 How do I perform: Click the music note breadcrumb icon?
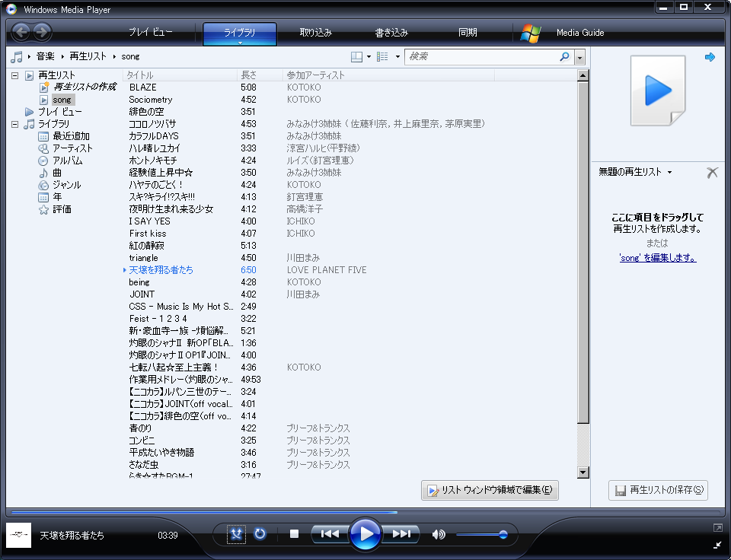point(16,57)
